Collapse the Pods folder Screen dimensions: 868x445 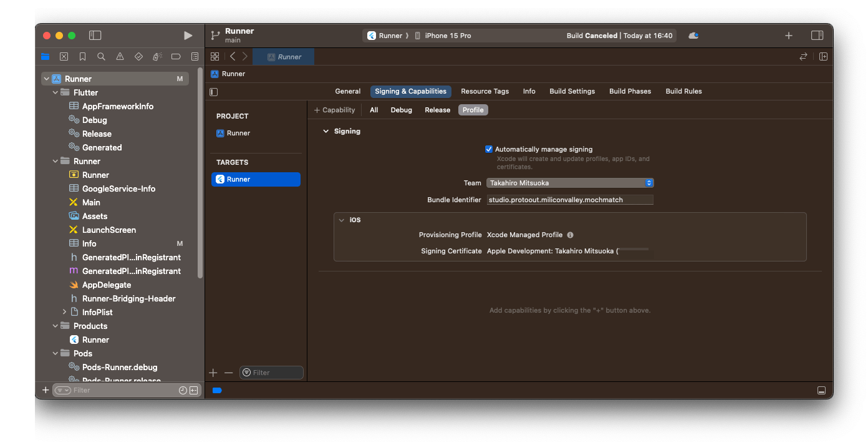click(x=55, y=353)
